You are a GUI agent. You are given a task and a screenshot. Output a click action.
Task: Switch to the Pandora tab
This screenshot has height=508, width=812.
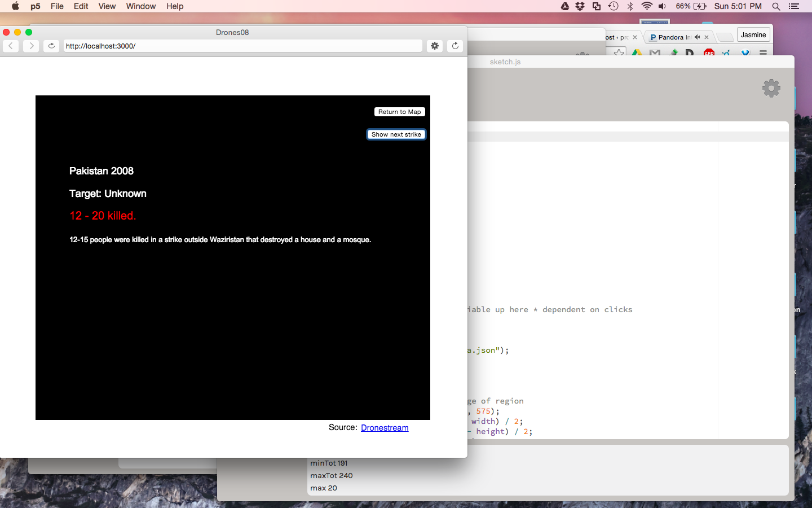[672, 37]
